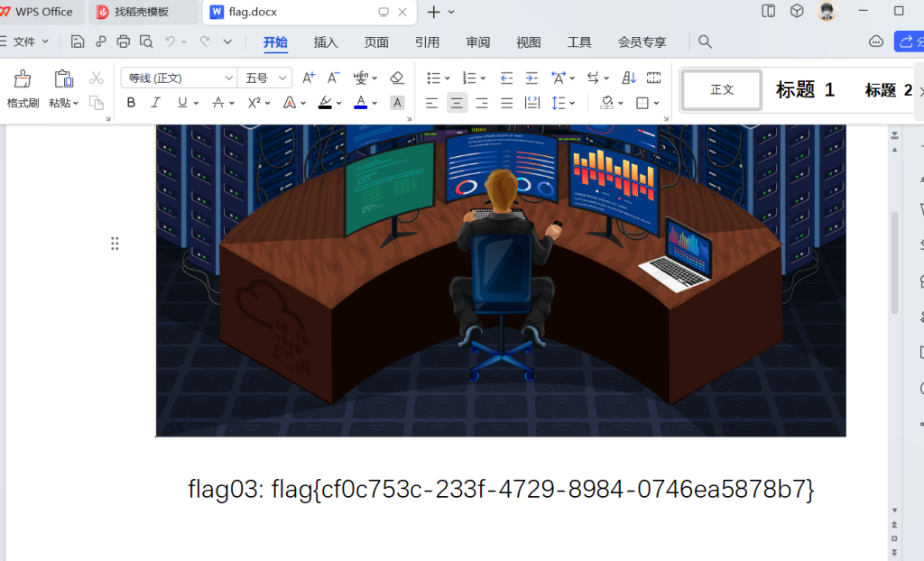This screenshot has height=561, width=924.
Task: Click the clear formatting eraser icon
Action: coord(396,78)
